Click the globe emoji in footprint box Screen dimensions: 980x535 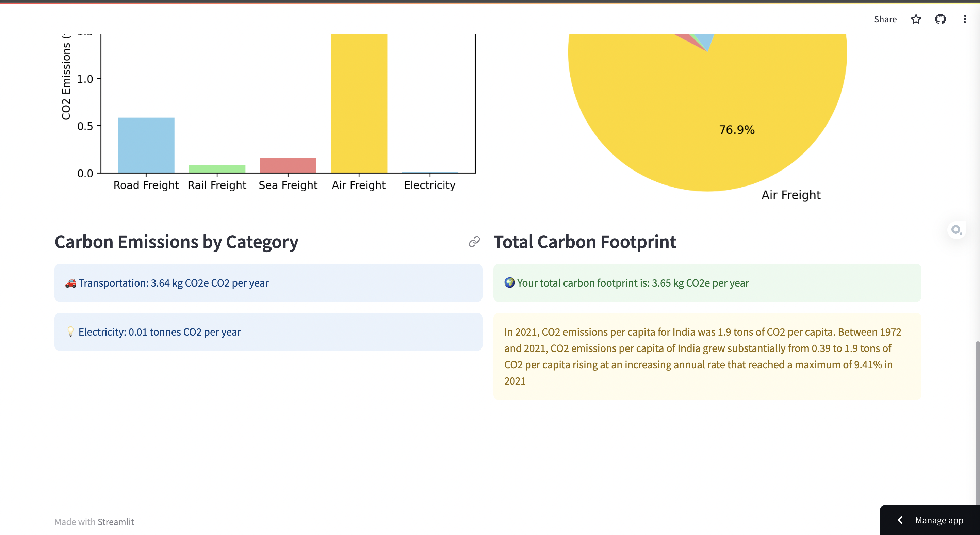pyautogui.click(x=509, y=283)
